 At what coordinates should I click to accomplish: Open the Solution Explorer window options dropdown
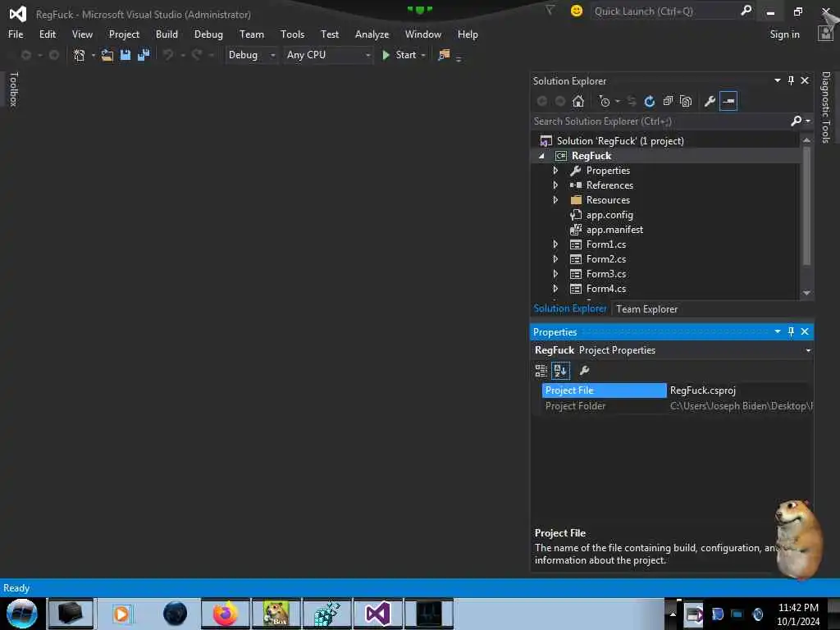778,80
